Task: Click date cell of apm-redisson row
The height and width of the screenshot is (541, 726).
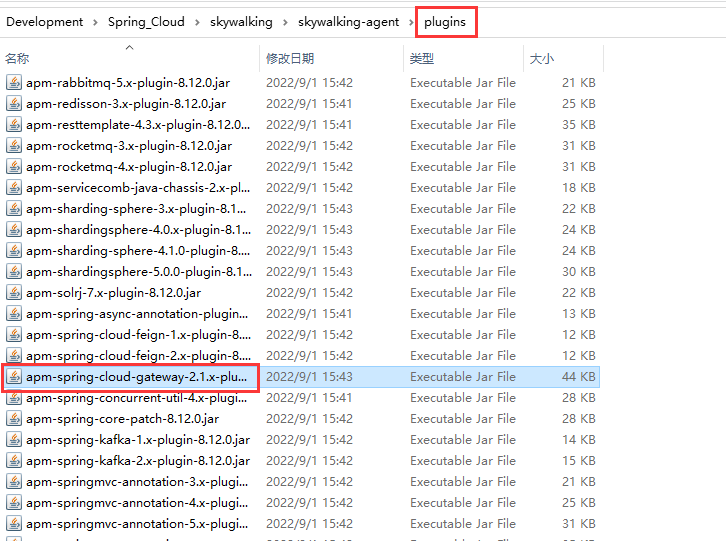Action: pos(309,103)
